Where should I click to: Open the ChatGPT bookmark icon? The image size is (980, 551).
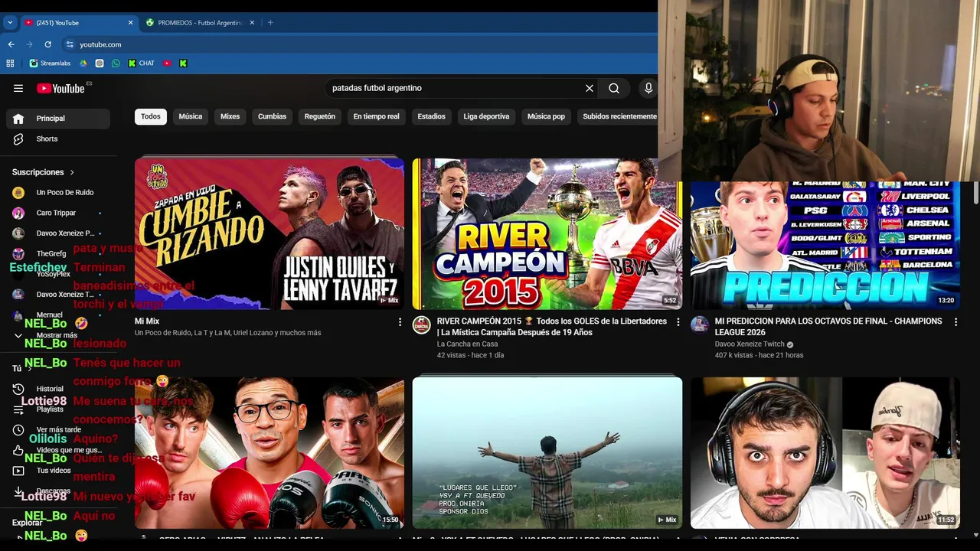100,64
